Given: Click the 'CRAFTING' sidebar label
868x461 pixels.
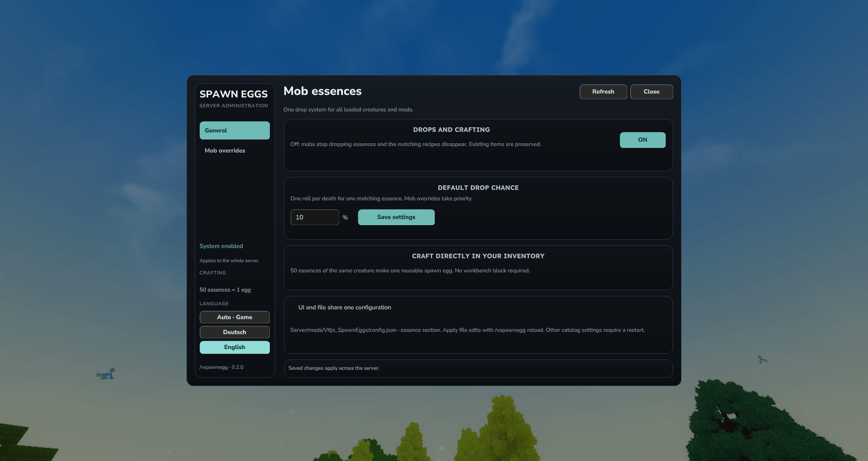Looking at the screenshot, I should pyautogui.click(x=213, y=273).
